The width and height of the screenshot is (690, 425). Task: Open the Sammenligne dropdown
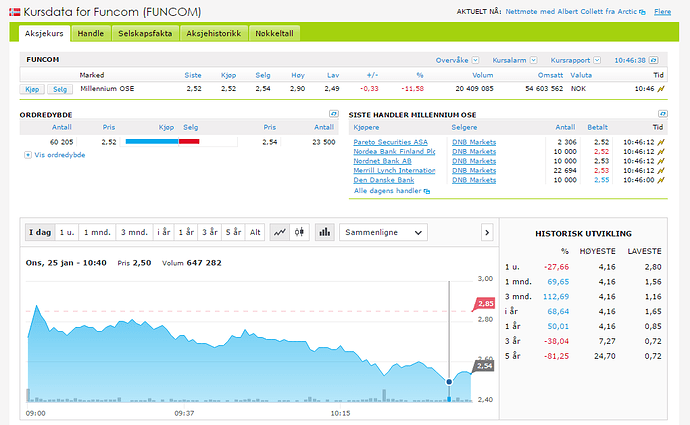coord(383,232)
